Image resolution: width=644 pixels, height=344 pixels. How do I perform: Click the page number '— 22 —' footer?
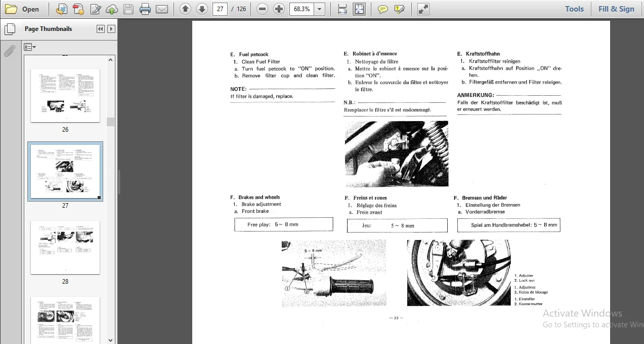pyautogui.click(x=396, y=318)
